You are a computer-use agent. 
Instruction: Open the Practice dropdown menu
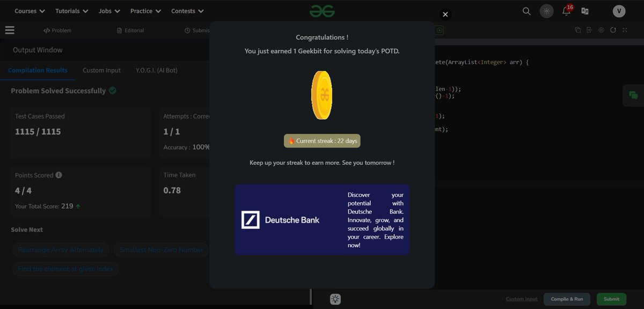coord(145,11)
